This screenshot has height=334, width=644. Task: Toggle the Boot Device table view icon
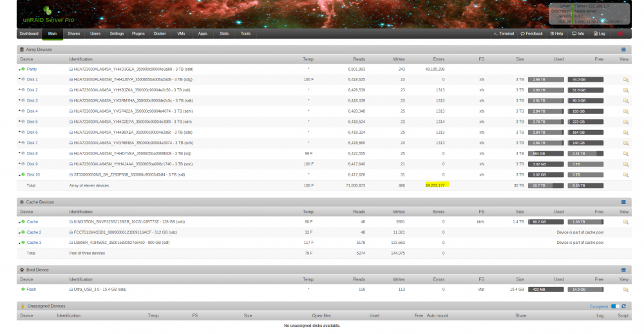point(623,270)
